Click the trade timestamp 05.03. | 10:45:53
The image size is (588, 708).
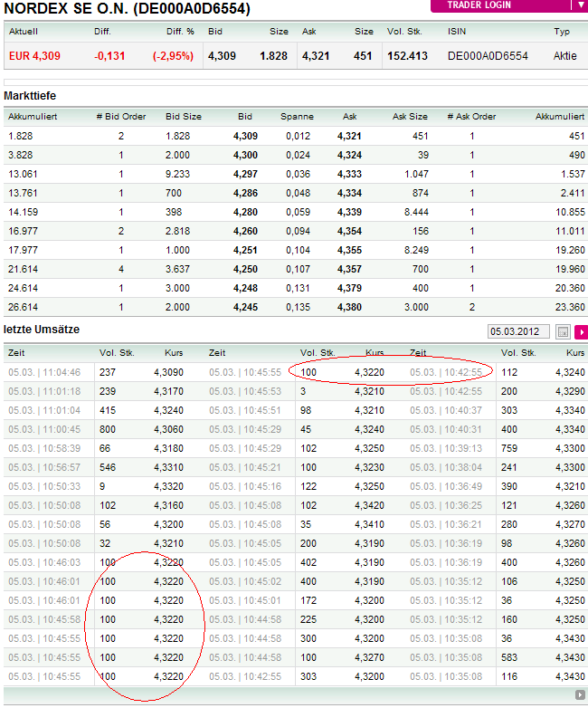coord(245,391)
